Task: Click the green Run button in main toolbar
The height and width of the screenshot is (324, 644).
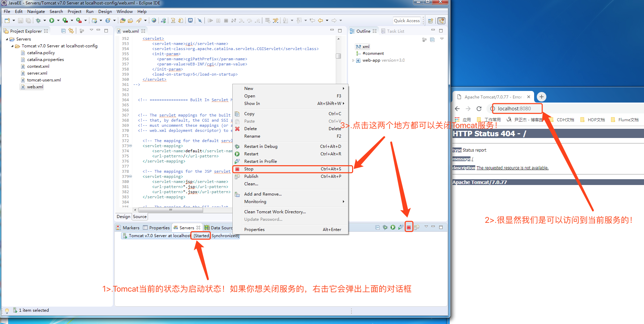Action: (x=52, y=21)
